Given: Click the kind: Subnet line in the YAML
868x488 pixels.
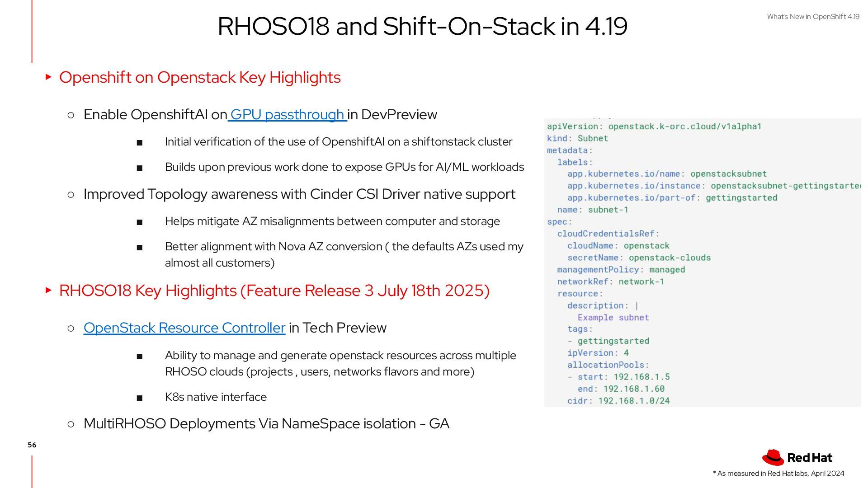Looking at the screenshot, I should [577, 138].
